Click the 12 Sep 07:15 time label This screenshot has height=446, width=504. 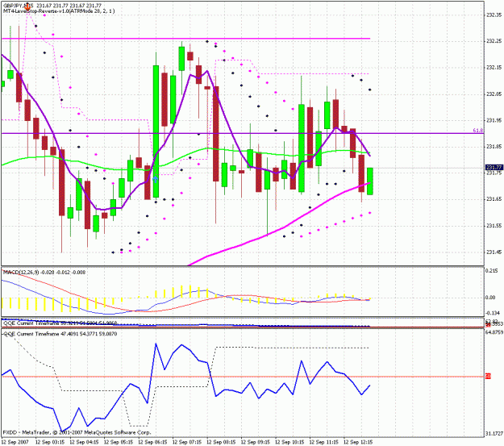(x=187, y=442)
